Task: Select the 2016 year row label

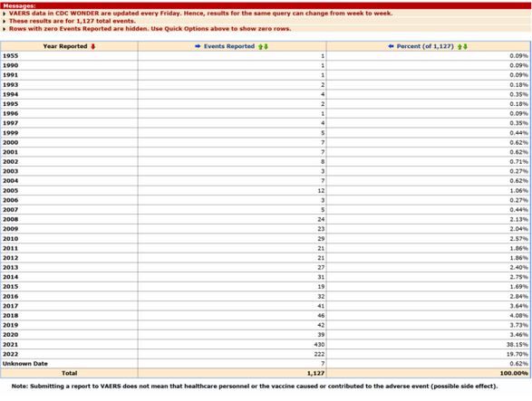Action: 11,296
